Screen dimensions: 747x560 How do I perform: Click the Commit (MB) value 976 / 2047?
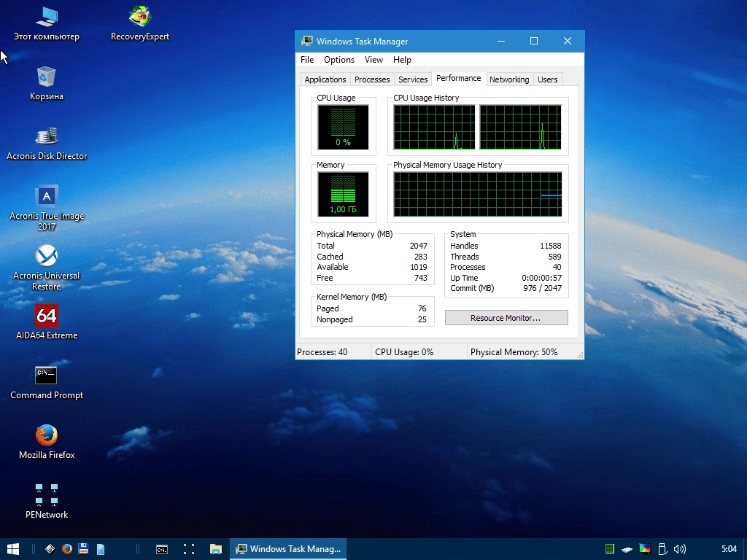[542, 288]
